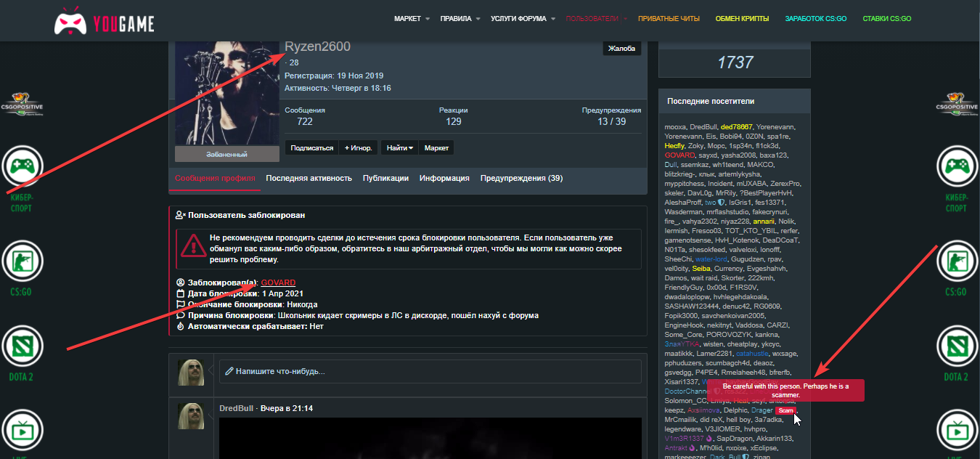Open visitor SapDragon profile link
This screenshot has height=459, width=980.
pyautogui.click(x=737, y=438)
